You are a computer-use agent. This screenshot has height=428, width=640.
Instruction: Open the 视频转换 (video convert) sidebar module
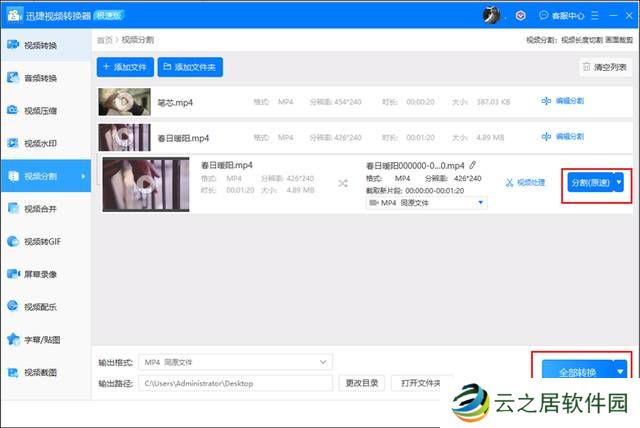40,46
